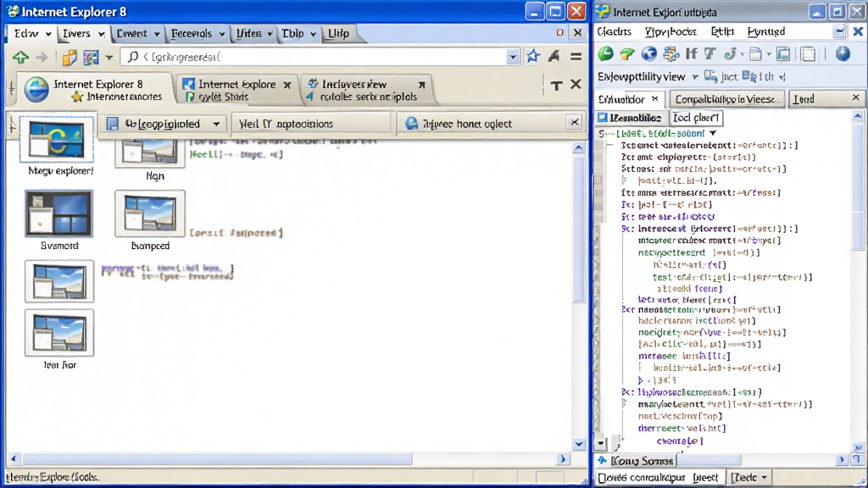Open the 'Tbip' menu in the left window
The image size is (868, 488).
click(298, 34)
